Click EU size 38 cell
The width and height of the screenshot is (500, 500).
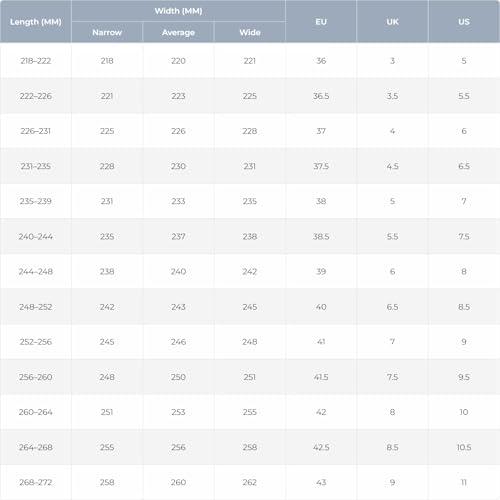[x=321, y=201]
